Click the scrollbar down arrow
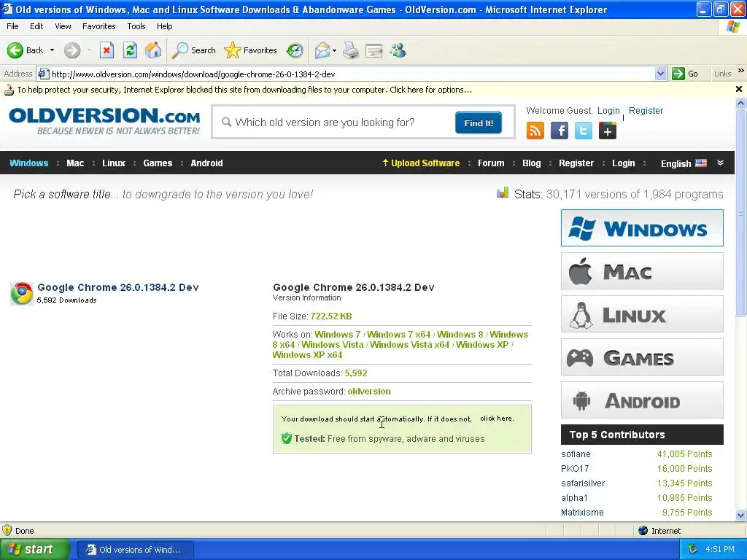 tap(740, 515)
